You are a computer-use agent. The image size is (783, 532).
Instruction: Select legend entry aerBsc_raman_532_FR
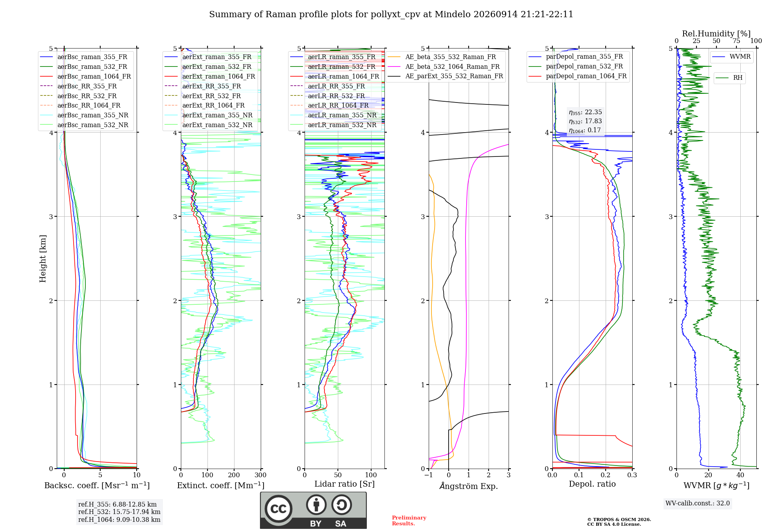[x=85, y=67]
